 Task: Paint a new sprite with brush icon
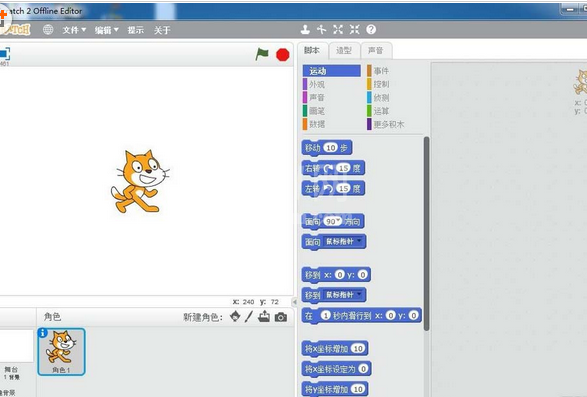coord(249,317)
